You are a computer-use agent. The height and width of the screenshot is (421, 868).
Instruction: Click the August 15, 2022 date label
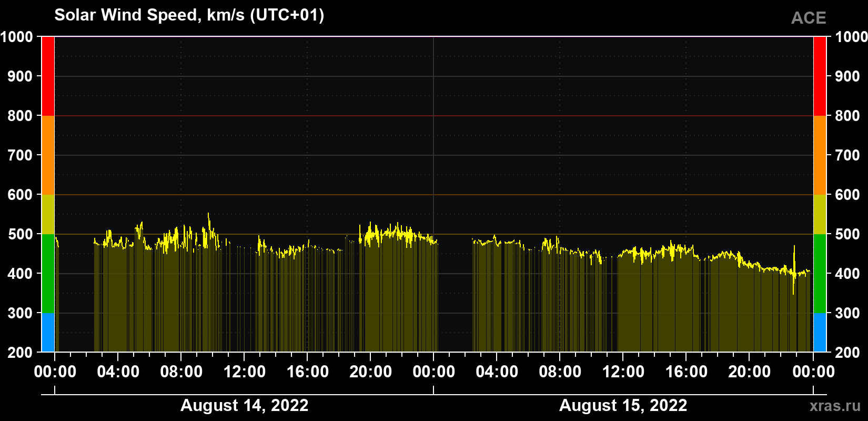623,405
